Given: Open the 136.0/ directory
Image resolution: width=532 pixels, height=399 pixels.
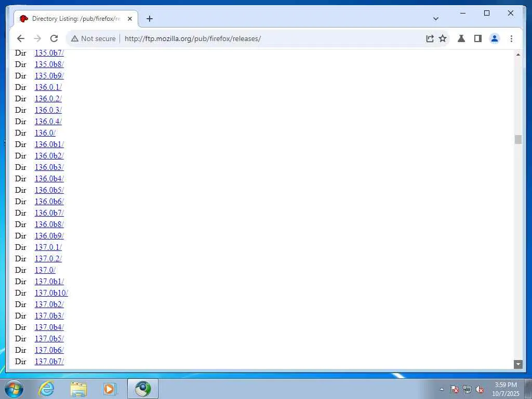Looking at the screenshot, I should (45, 133).
